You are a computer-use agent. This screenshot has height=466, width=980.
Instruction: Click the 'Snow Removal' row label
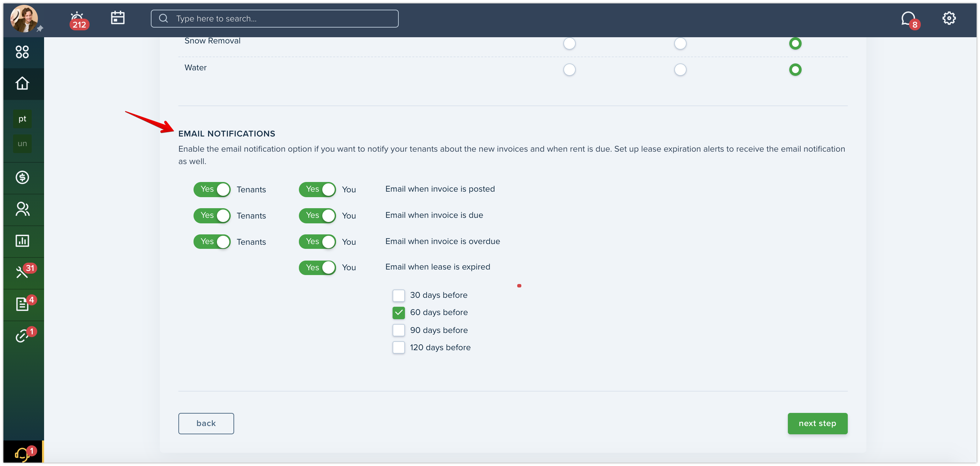coord(212,41)
